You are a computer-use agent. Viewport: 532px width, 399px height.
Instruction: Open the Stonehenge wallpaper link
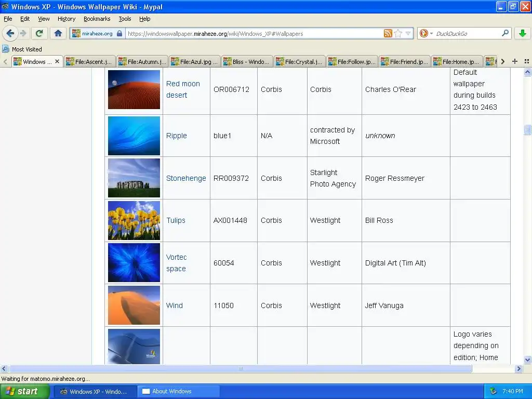(x=186, y=178)
